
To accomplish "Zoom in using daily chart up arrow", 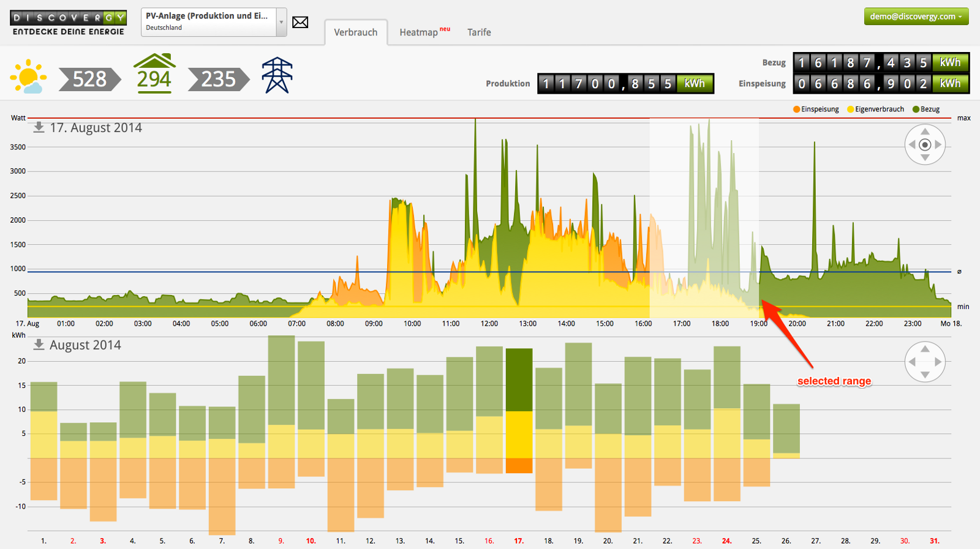I will [x=925, y=132].
